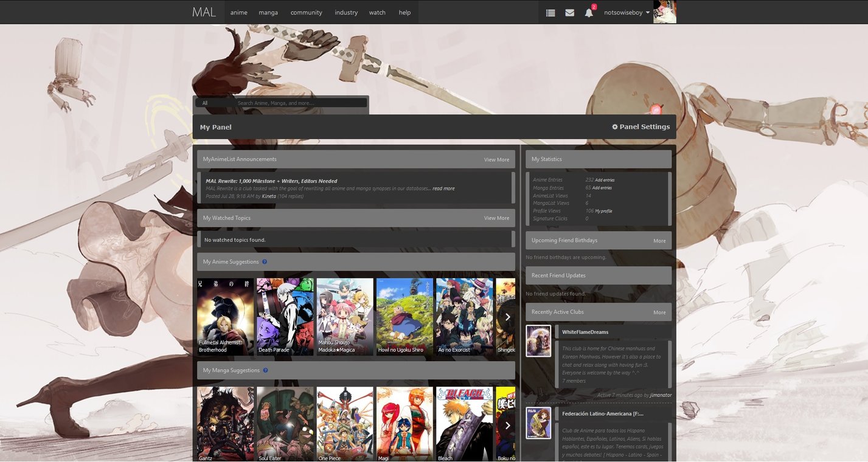Advance anime suggestions with the right arrow
The width and height of the screenshot is (868, 462).
pyautogui.click(x=507, y=317)
